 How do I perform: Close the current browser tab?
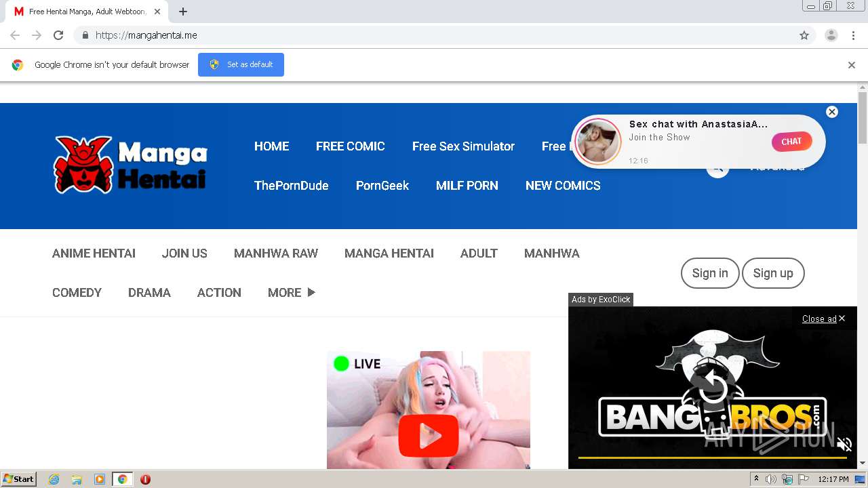click(x=157, y=12)
